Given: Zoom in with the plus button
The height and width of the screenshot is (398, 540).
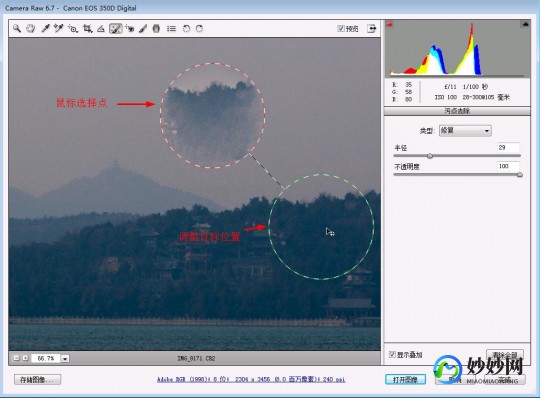Looking at the screenshot, I should pyautogui.click(x=25, y=358).
